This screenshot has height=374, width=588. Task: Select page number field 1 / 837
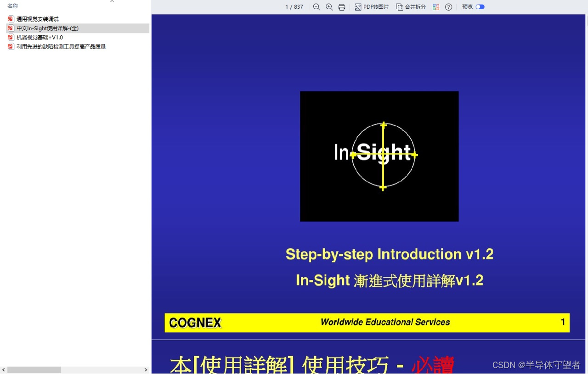[294, 7]
